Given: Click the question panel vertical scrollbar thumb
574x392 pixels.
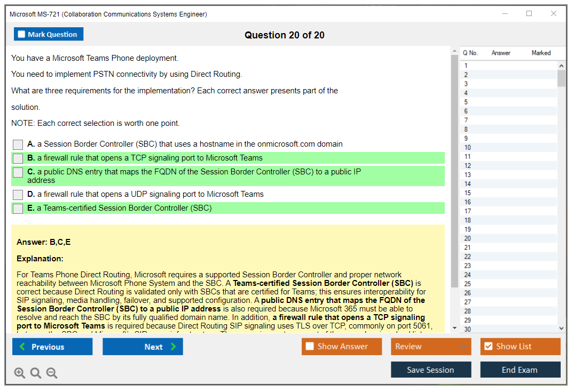Looking at the screenshot, I should (x=454, y=171).
